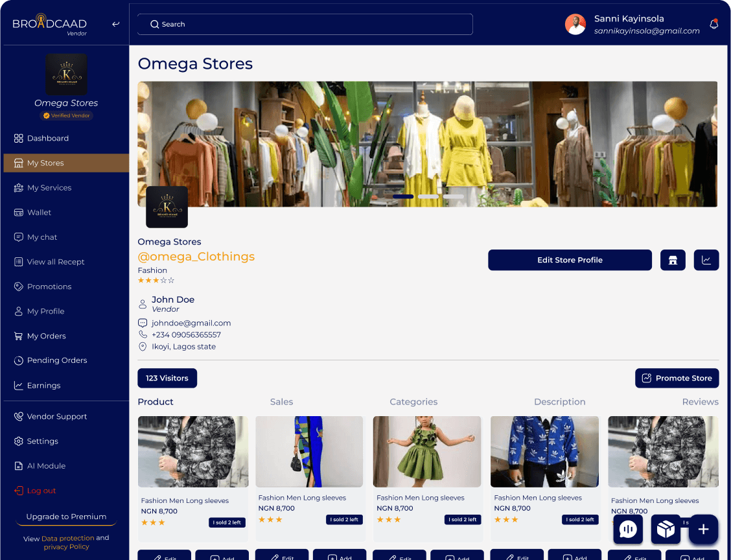Image resolution: width=731 pixels, height=560 pixels.
Task: Click Upgrade to Premium
Action: click(66, 517)
